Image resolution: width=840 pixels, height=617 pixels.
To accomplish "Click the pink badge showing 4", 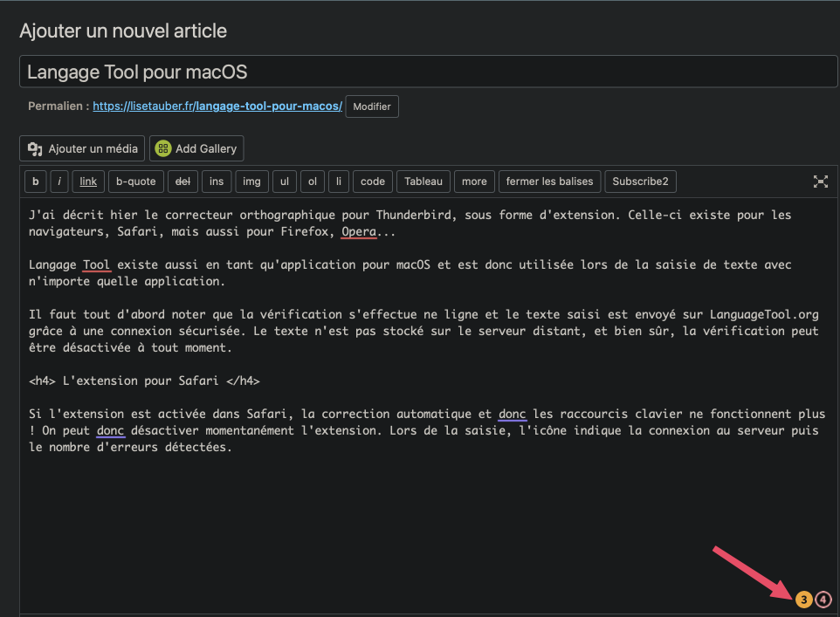I will click(x=823, y=600).
